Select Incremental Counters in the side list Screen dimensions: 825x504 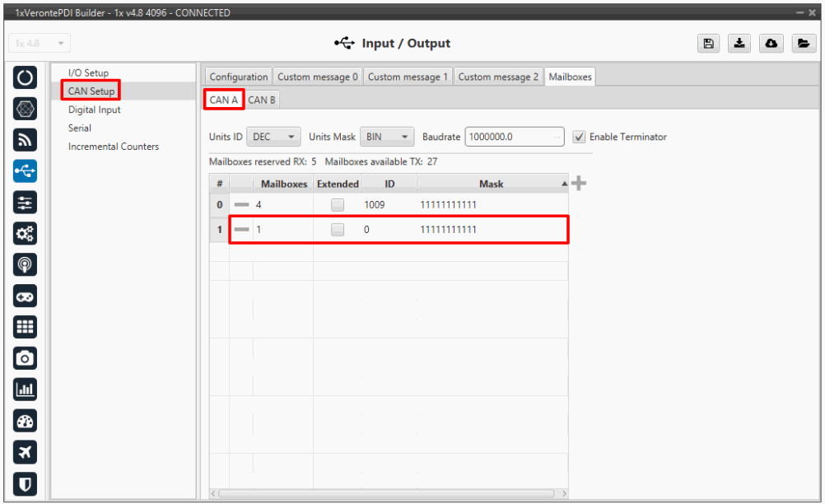tap(114, 147)
